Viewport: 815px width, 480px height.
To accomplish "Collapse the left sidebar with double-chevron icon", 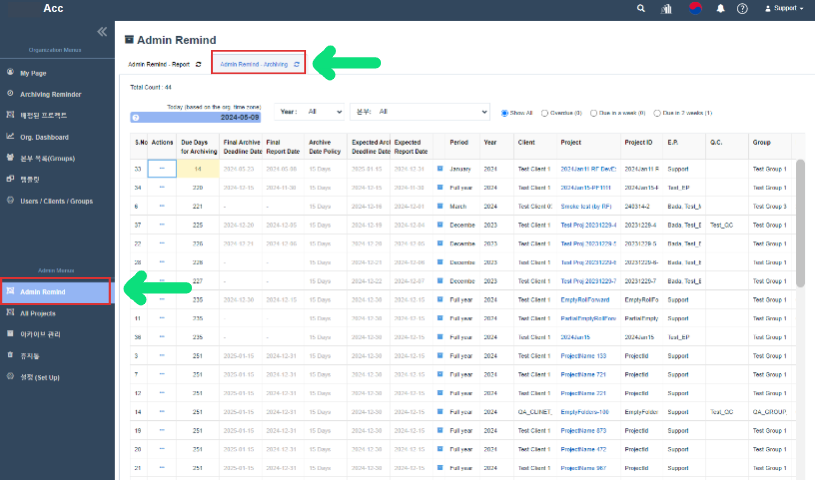I will [101, 32].
